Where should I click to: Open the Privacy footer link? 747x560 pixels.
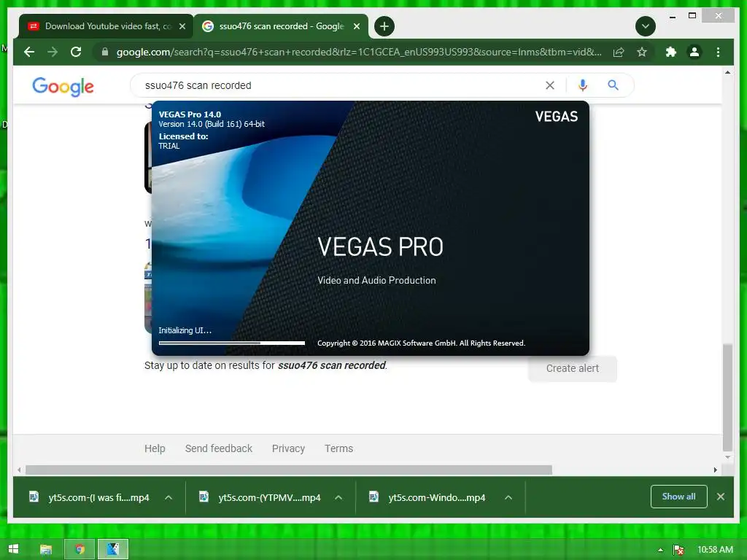pyautogui.click(x=288, y=448)
